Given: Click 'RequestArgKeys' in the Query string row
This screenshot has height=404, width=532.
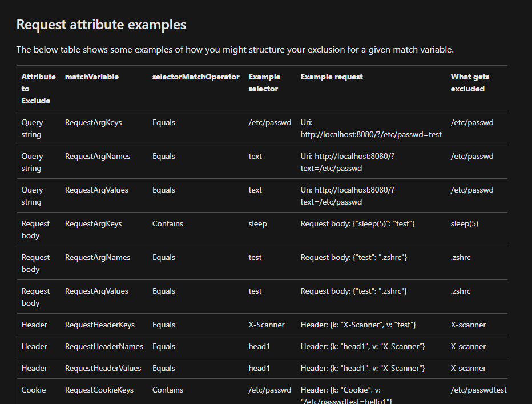Looking at the screenshot, I should [x=93, y=122].
